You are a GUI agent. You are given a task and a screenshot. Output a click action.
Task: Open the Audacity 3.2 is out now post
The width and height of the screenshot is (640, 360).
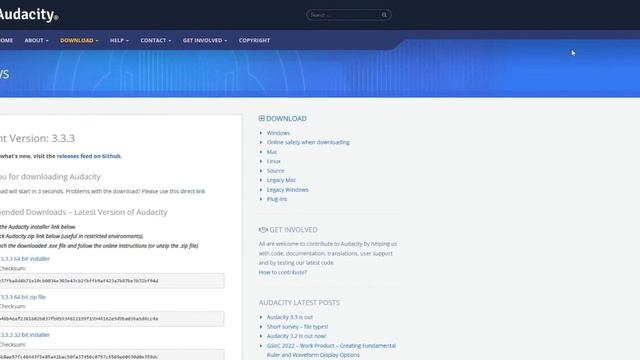coord(297,336)
